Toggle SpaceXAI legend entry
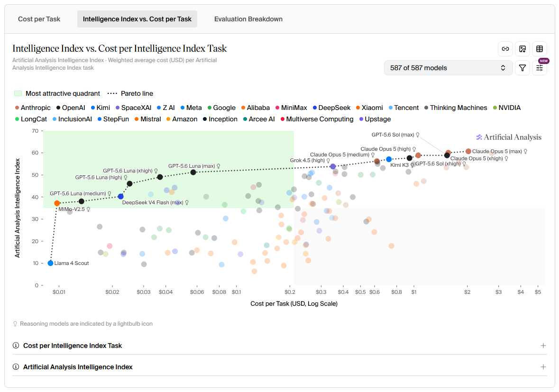 pos(133,108)
